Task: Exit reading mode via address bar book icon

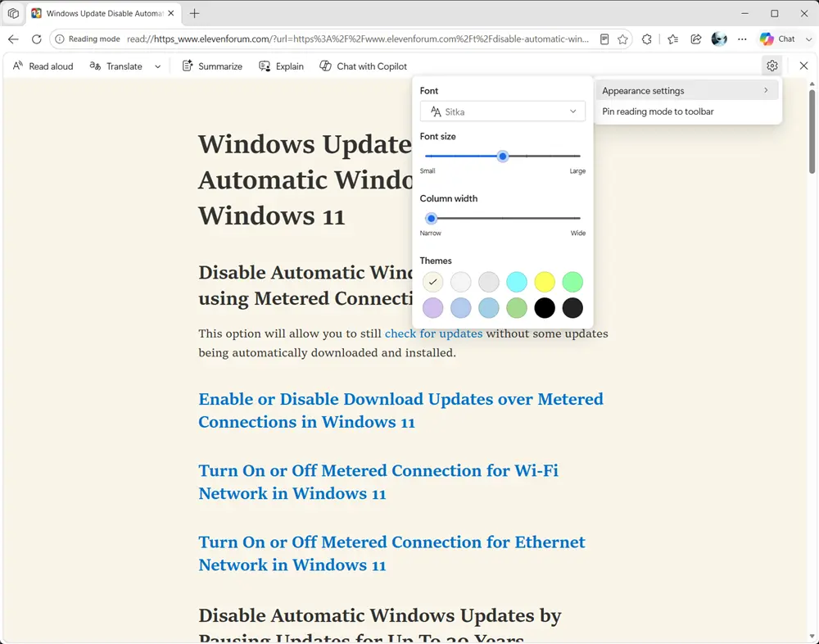Action: 604,39
